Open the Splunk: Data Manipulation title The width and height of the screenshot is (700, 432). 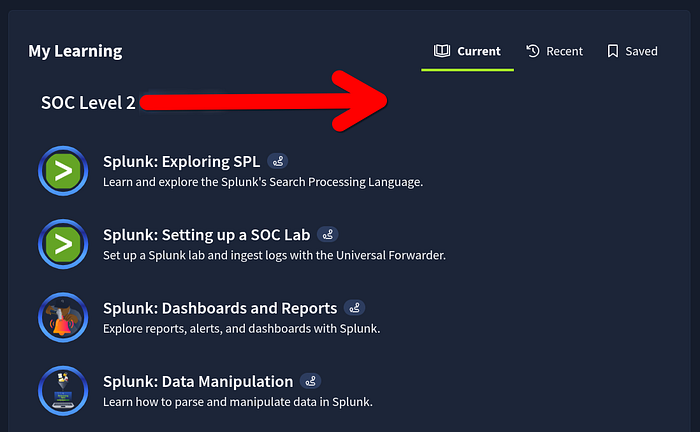pos(198,382)
